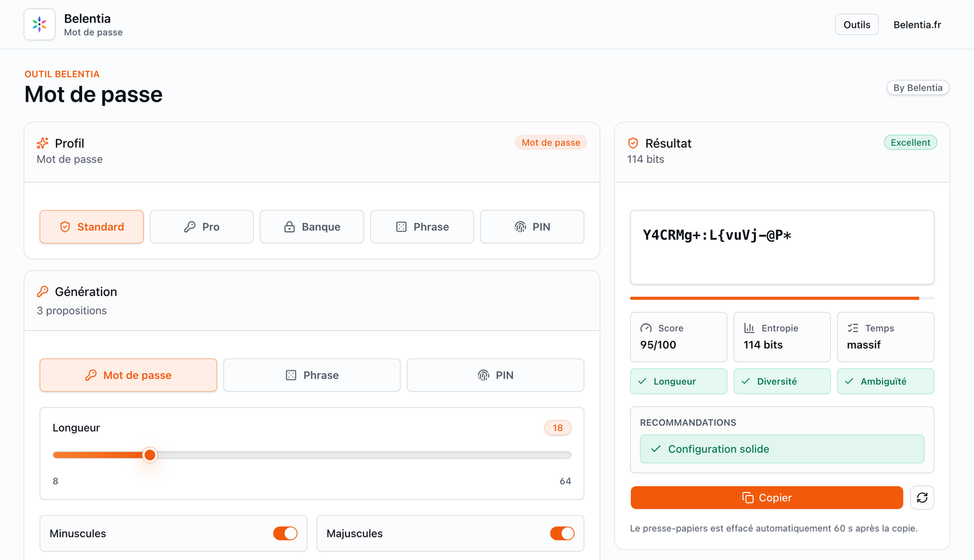Image resolution: width=974 pixels, height=560 pixels.
Task: Select the Standard profile
Action: [x=92, y=226]
